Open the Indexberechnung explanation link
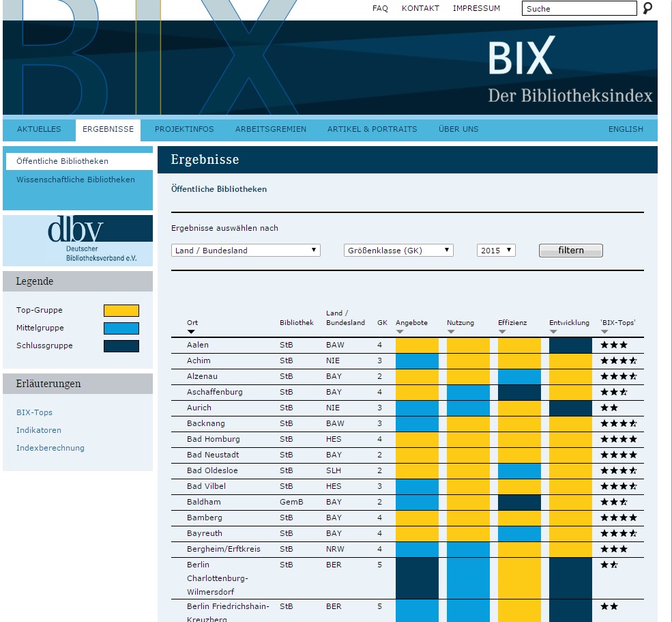 50,448
